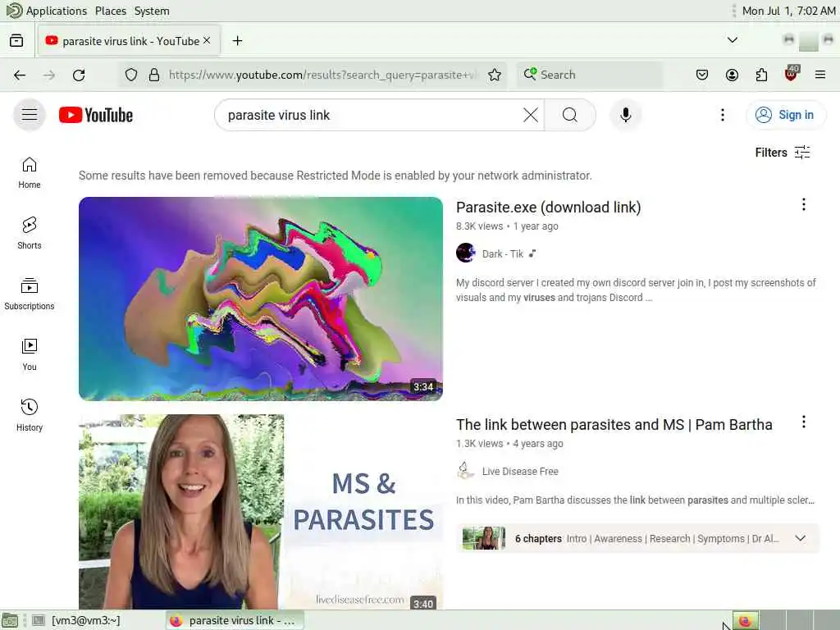Click the Firefox taskbar window button

click(235, 620)
